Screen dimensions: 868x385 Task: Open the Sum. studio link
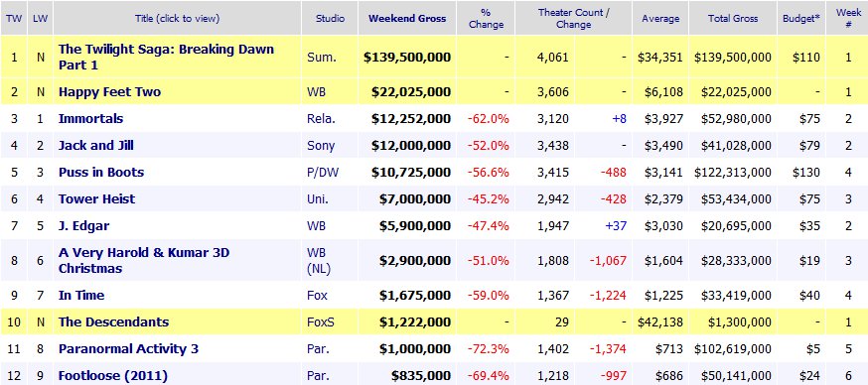pos(321,57)
